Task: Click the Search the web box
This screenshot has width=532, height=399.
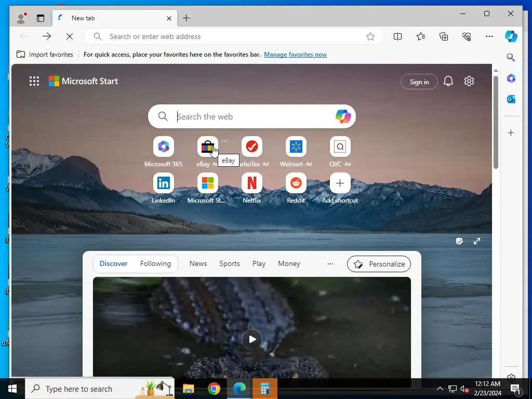Action: tap(252, 116)
